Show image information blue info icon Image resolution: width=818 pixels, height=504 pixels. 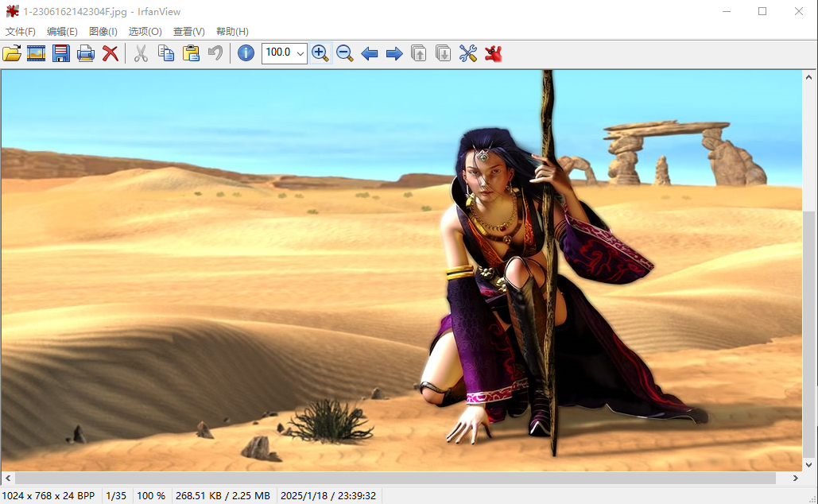click(x=246, y=53)
